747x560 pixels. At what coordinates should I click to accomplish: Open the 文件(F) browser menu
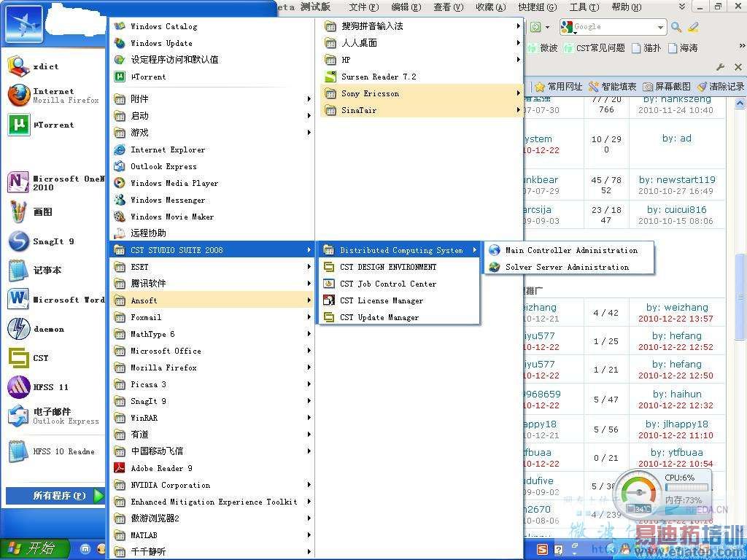click(363, 7)
